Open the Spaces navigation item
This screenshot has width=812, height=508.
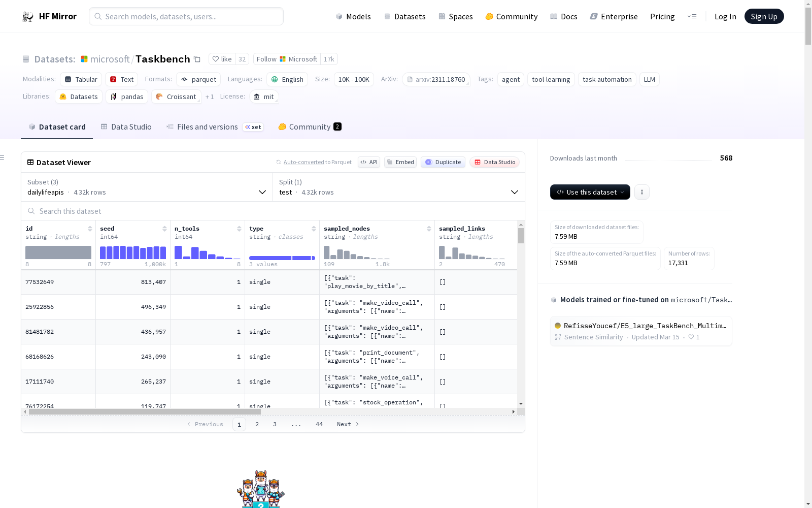point(455,16)
